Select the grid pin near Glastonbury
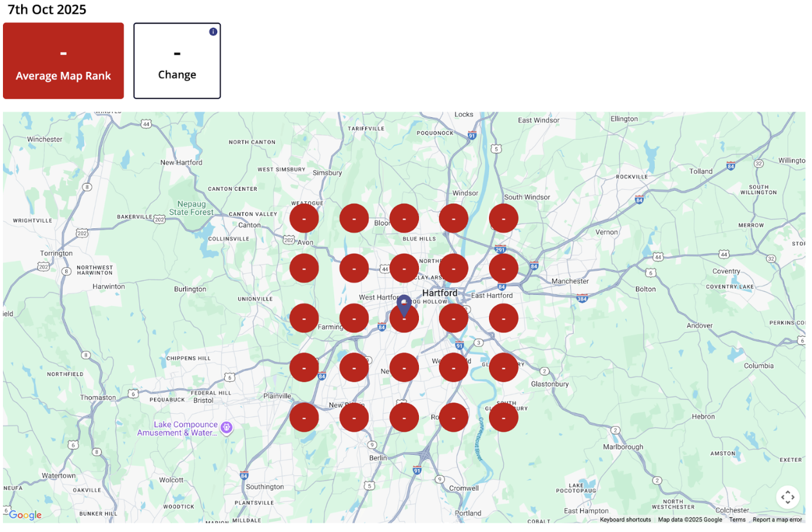The width and height of the screenshot is (812, 532). [504, 367]
